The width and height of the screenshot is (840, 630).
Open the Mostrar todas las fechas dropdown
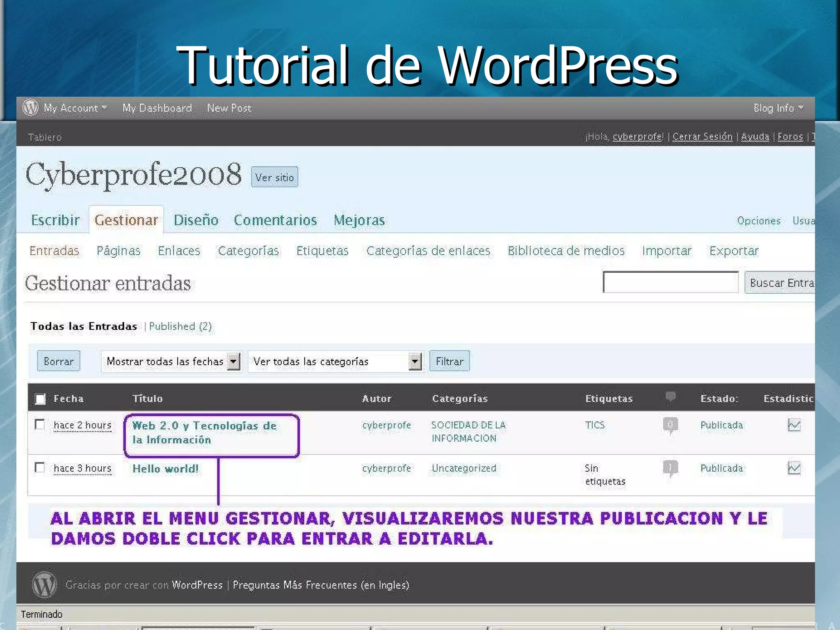[171, 361]
